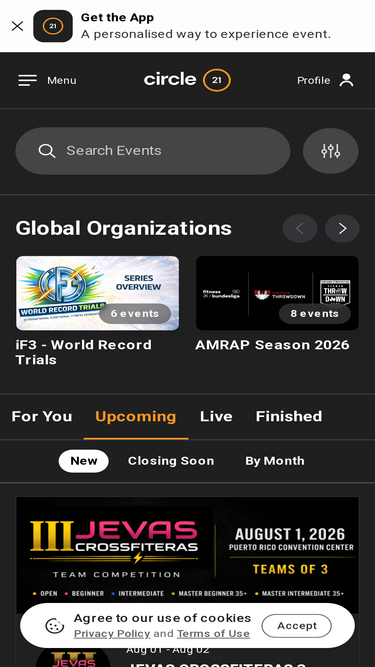
Task: Open the Profile link
Action: 313,80
